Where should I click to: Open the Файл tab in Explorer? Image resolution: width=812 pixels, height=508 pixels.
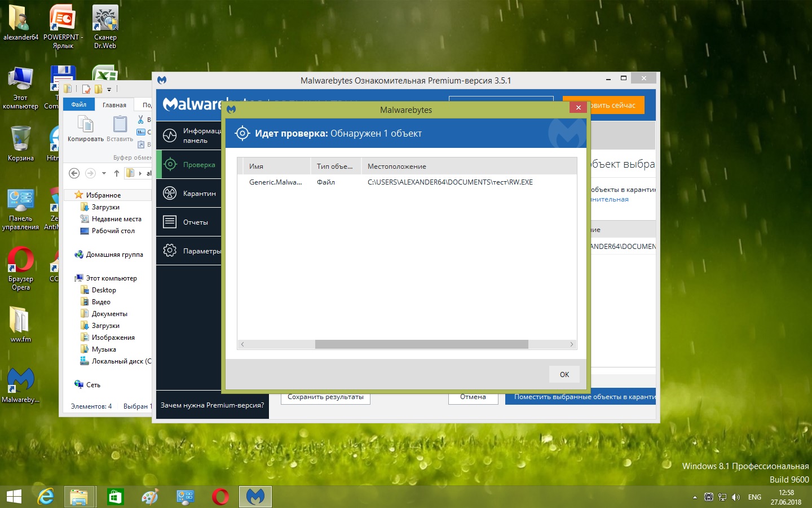[79, 104]
